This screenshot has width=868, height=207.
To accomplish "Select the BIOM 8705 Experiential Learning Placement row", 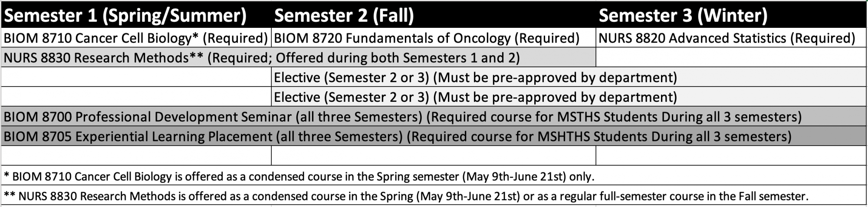I will point(397,137).
